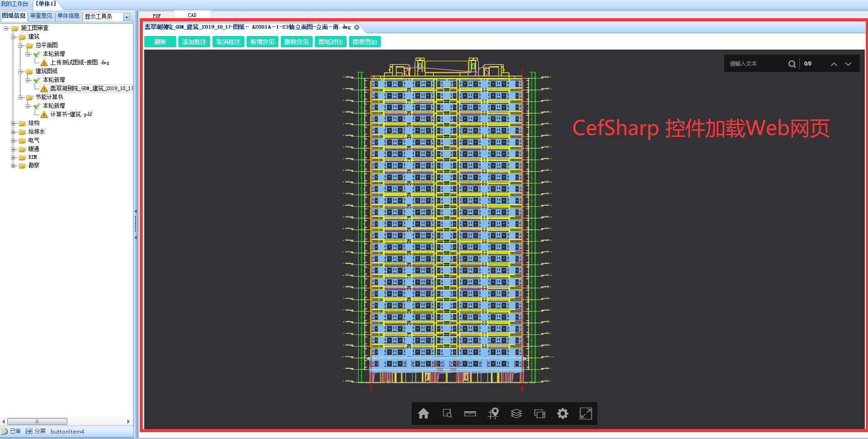
Task: Open viewer settings gear
Action: tap(563, 414)
